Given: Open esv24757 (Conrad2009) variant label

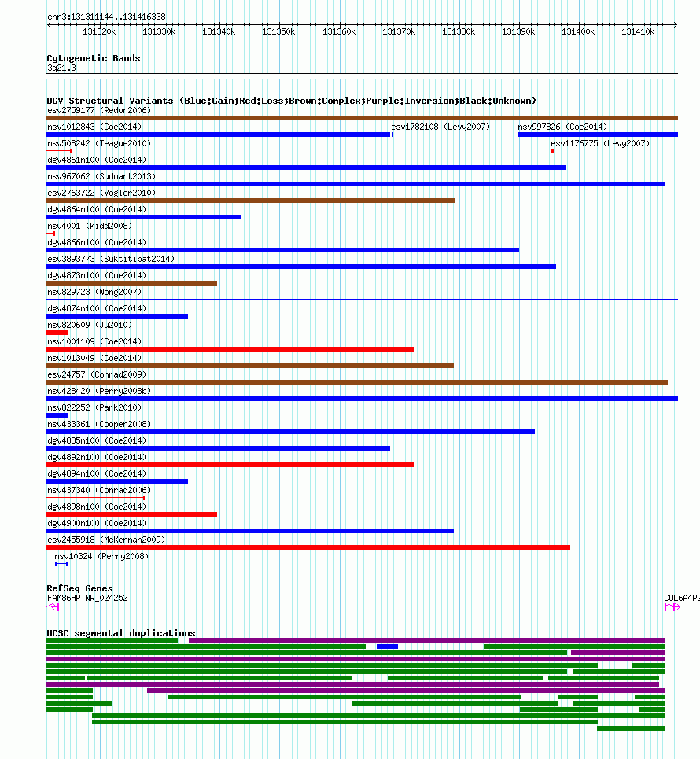Looking at the screenshot, I should click(97, 374).
